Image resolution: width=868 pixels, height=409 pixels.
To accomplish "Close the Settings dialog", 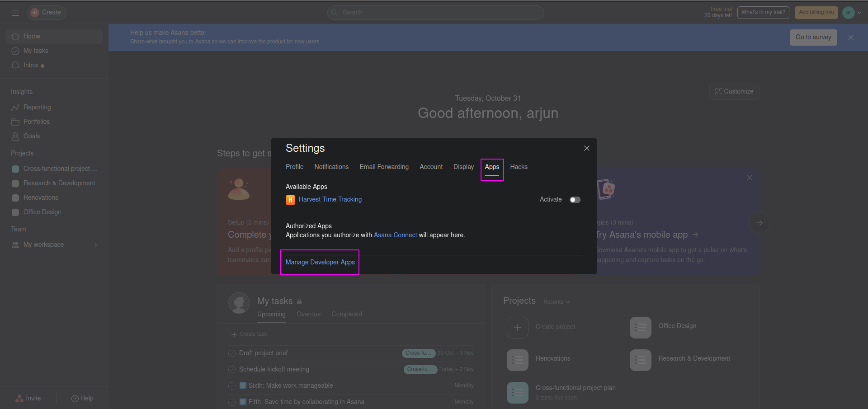I will coord(587,148).
